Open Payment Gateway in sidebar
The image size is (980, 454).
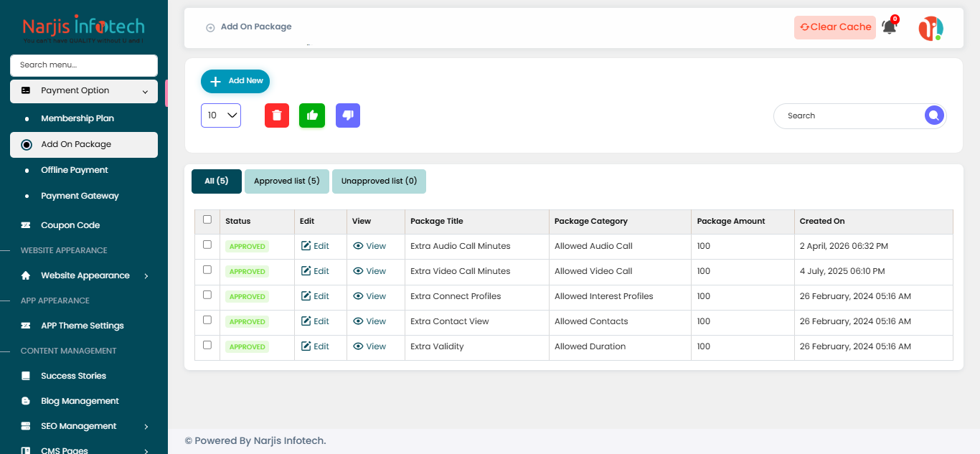[x=80, y=196]
